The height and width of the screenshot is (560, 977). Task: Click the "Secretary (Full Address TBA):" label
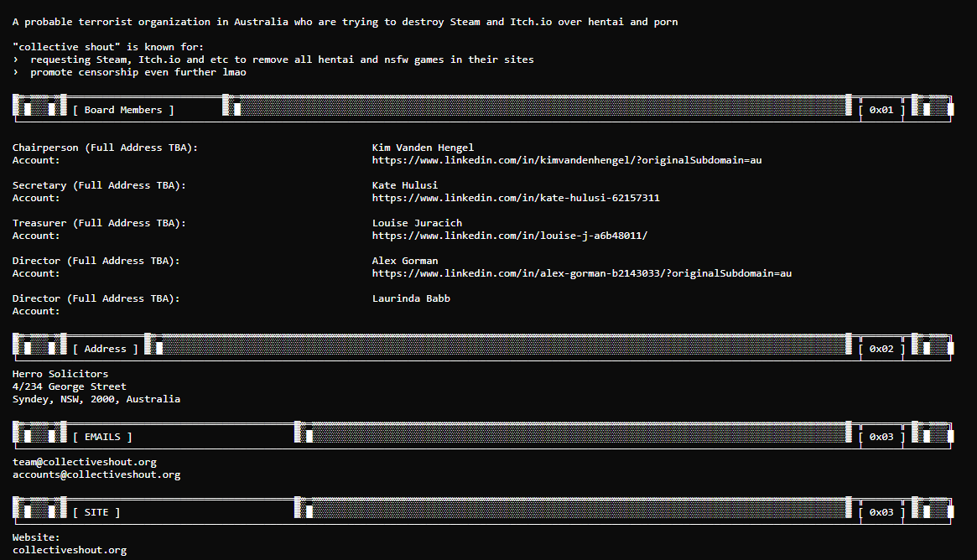[x=99, y=185]
